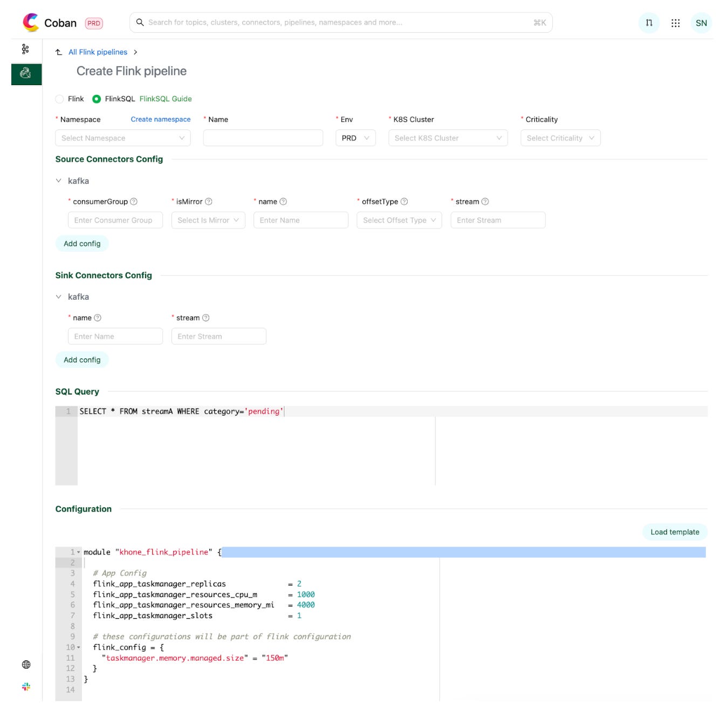Click the PRD environment badge
728x706 pixels.
(94, 23)
